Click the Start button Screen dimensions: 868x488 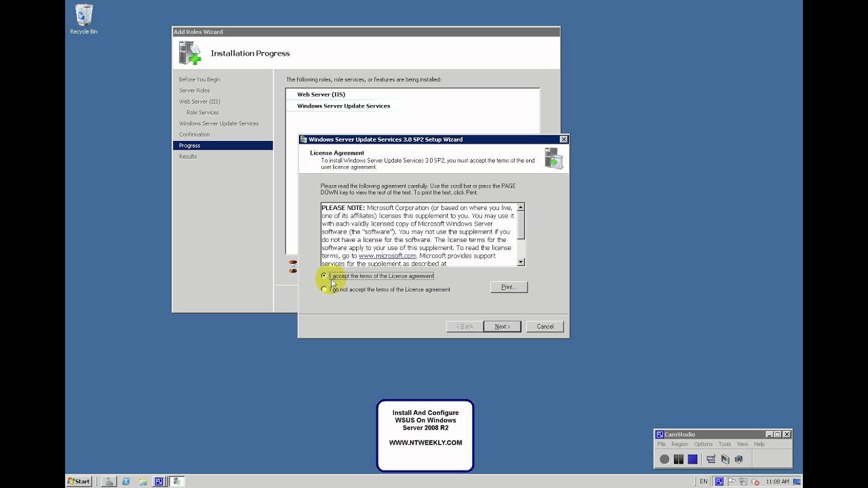[x=79, y=481]
